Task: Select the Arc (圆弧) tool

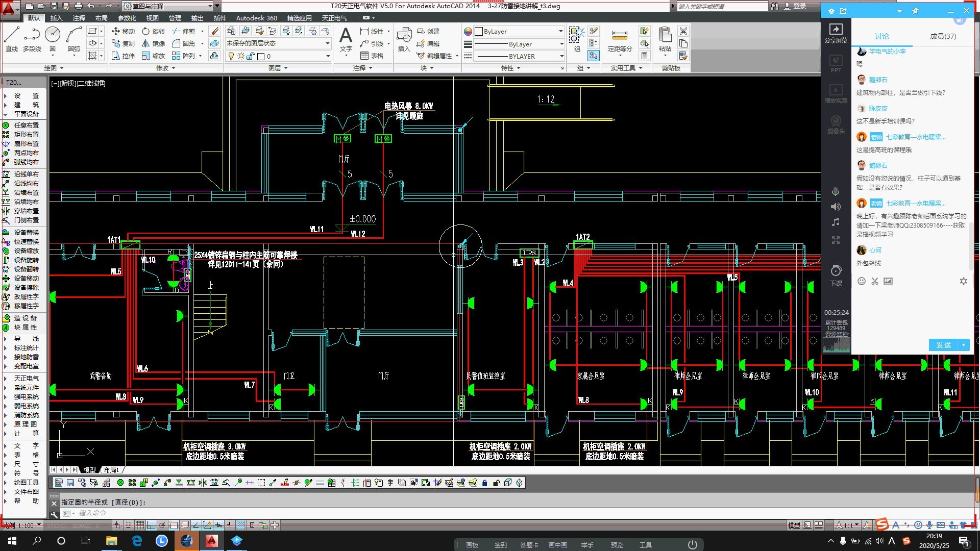Action: click(74, 39)
